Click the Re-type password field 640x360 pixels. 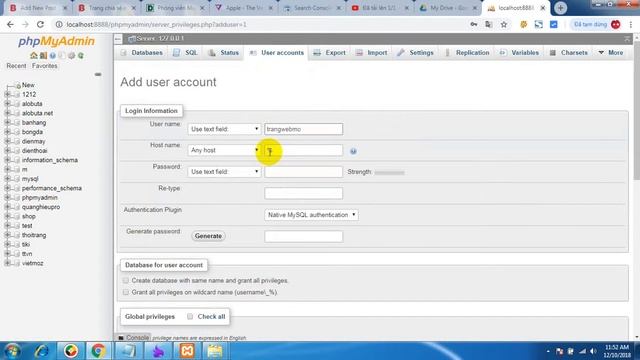tap(304, 193)
